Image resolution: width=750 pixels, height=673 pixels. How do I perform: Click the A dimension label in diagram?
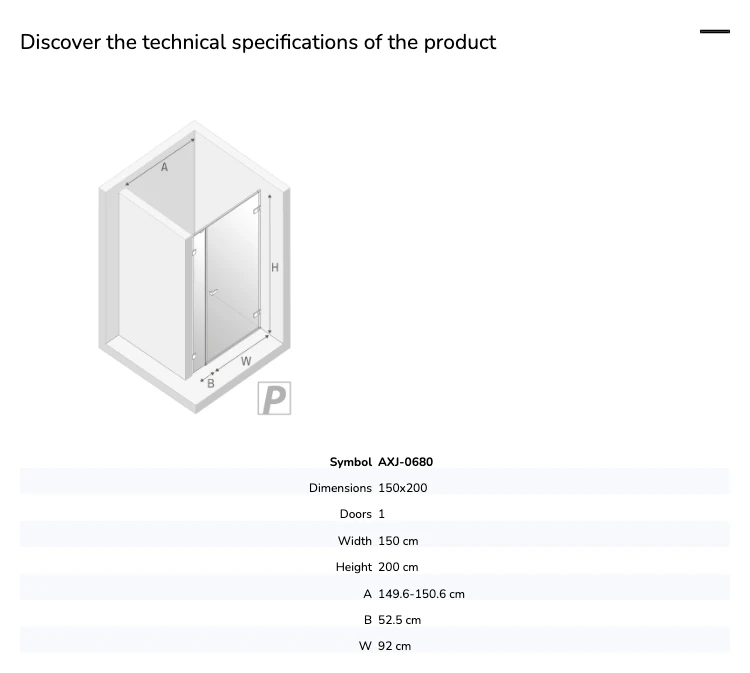click(x=165, y=167)
